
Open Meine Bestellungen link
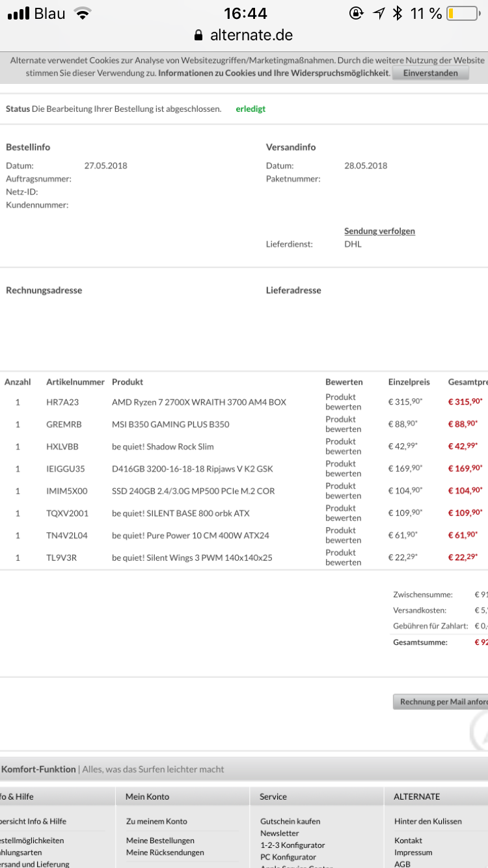point(160,840)
